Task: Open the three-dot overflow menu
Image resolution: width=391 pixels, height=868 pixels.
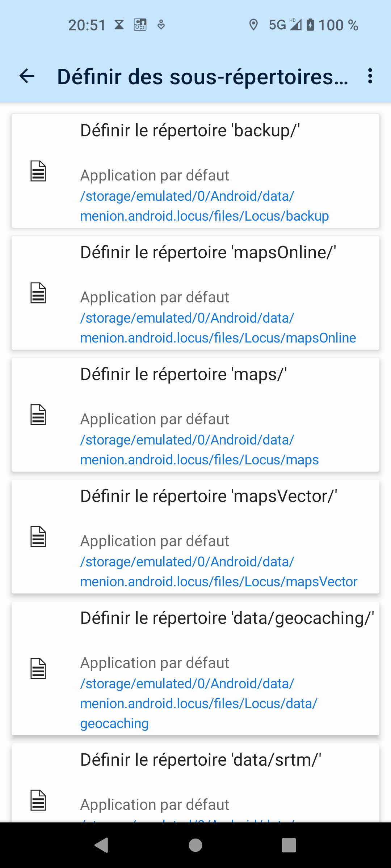Action: coord(370,76)
